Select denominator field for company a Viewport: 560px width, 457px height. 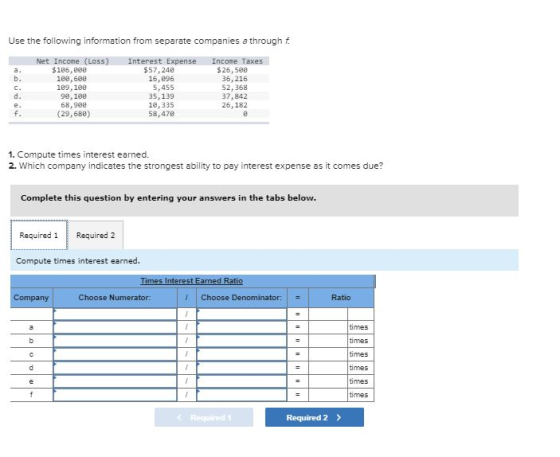tap(242, 327)
